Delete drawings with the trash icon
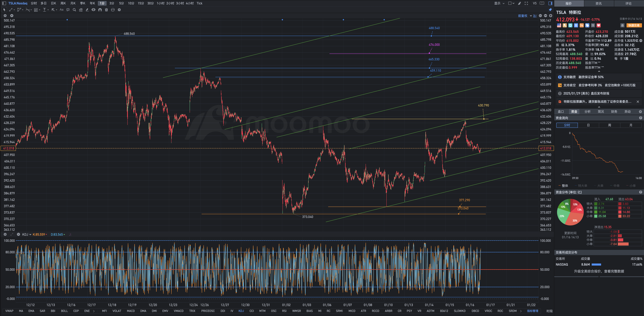 click(x=106, y=10)
